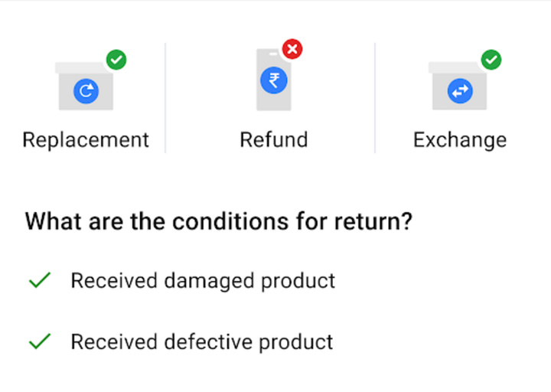Select the Replacement label
551x392 pixels.
[x=86, y=140]
